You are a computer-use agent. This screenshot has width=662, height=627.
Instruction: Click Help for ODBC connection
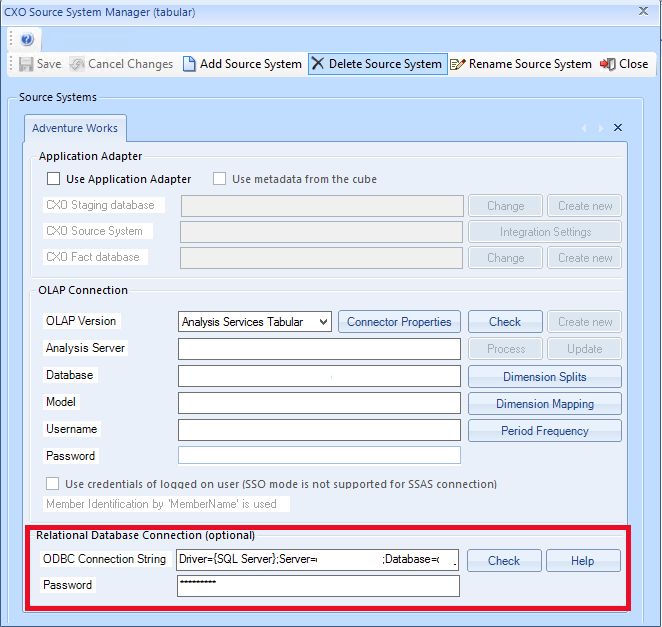tap(582, 561)
